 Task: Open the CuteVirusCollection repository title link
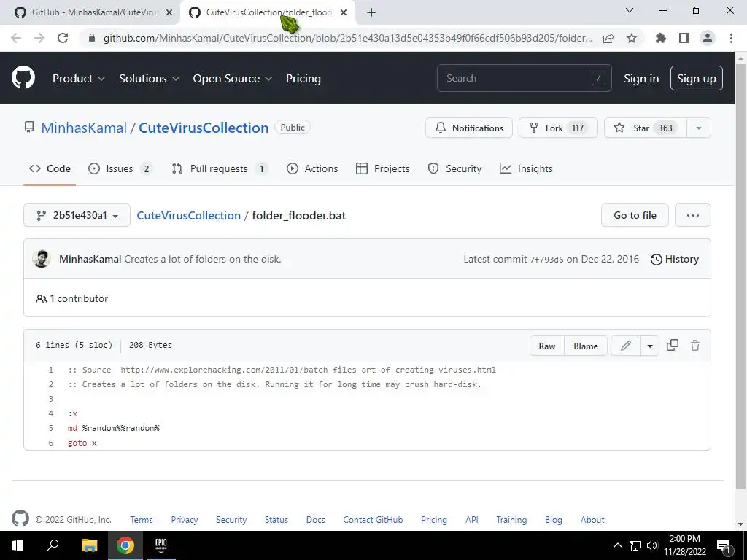click(204, 128)
